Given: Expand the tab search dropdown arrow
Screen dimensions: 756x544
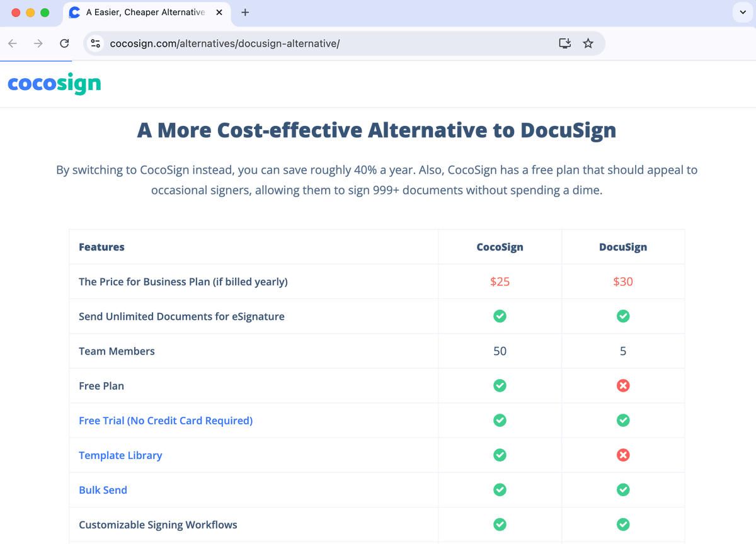Looking at the screenshot, I should point(743,13).
